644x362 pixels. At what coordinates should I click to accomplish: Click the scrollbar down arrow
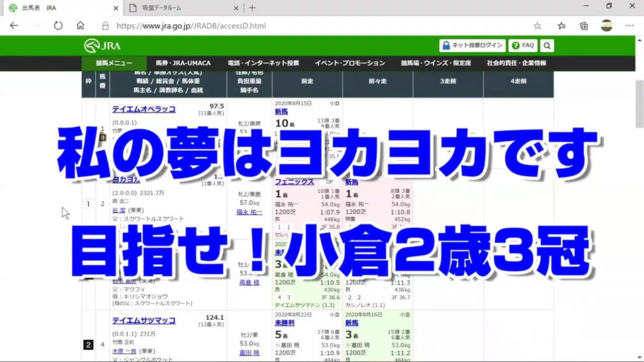pyautogui.click(x=639, y=357)
